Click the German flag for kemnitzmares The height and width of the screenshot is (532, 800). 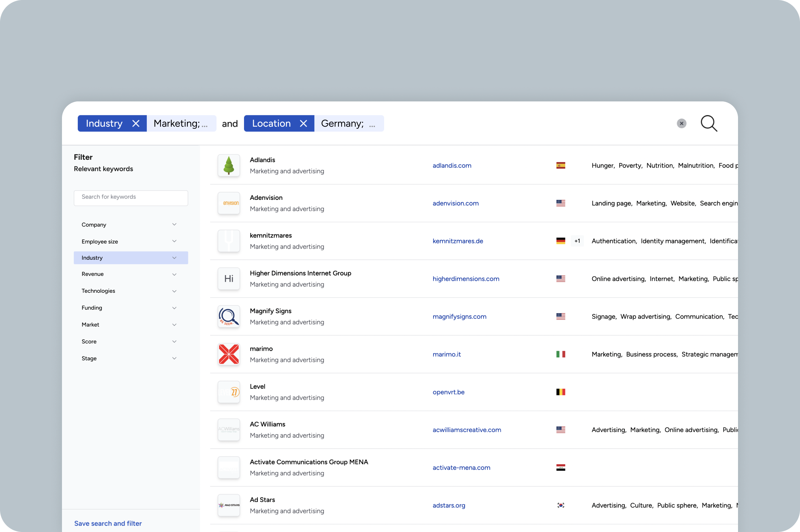[561, 241]
